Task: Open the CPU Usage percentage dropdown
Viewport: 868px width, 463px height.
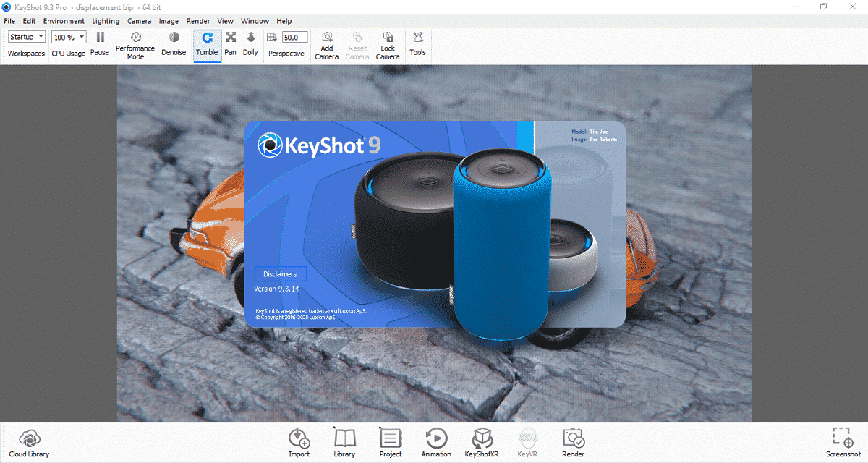Action: click(x=69, y=37)
